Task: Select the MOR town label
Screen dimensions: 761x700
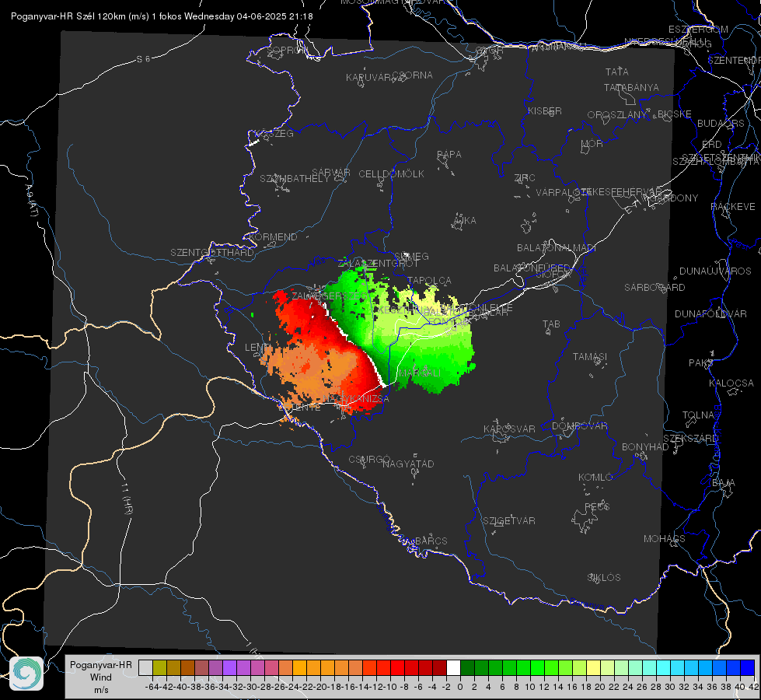Action: pyautogui.click(x=592, y=143)
